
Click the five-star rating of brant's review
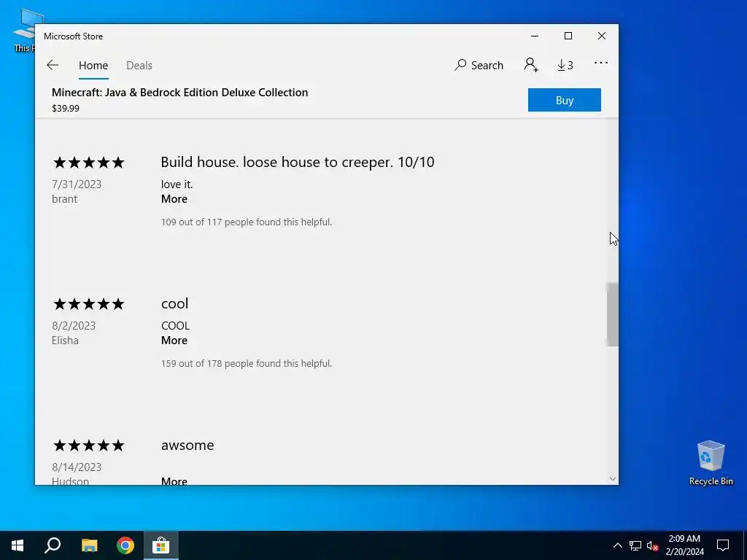[88, 163]
